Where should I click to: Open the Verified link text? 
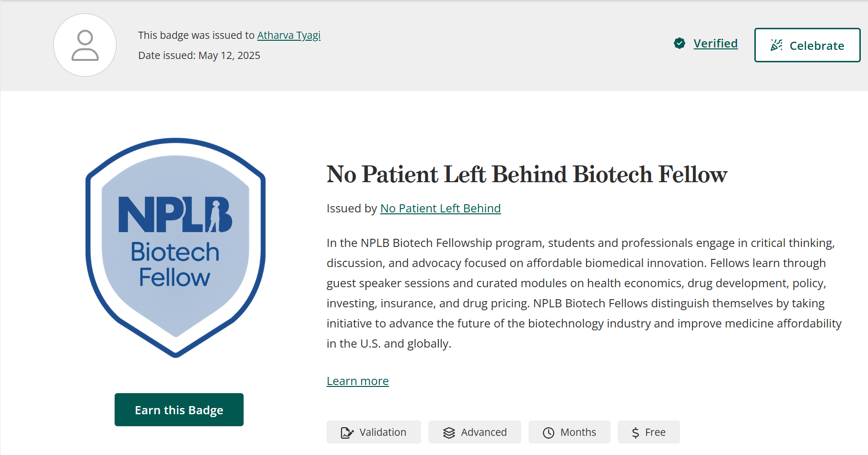pyautogui.click(x=716, y=44)
